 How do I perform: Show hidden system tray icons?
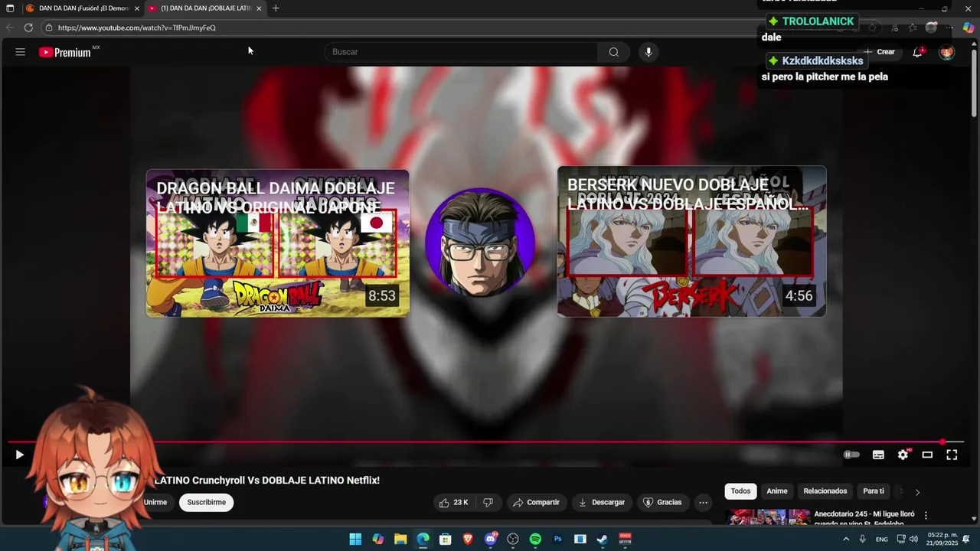(846, 540)
